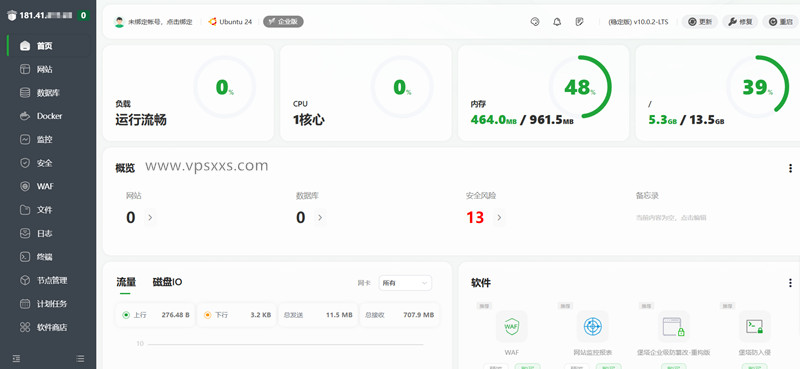Click the 日志 logs icon in sidebar

[25, 234]
